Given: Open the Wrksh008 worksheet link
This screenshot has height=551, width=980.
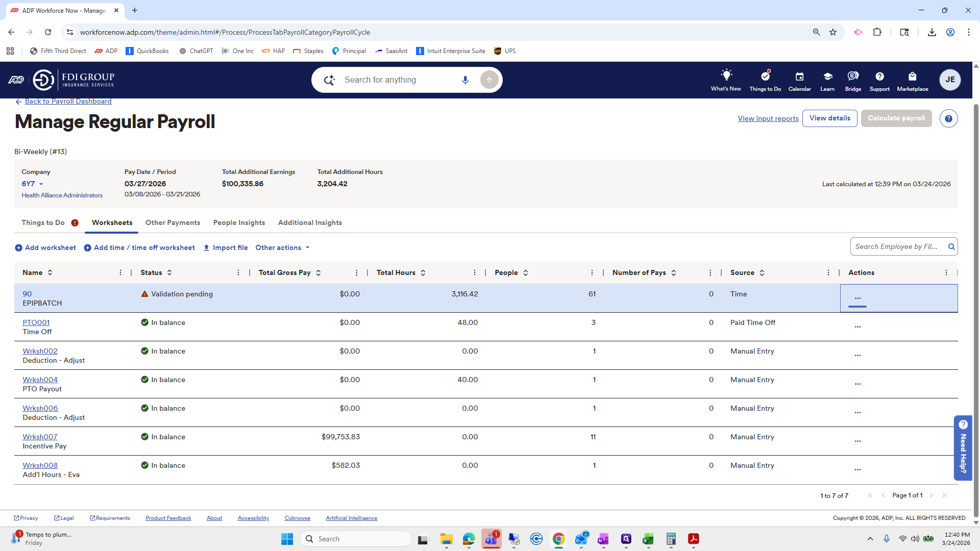Looking at the screenshot, I should (x=40, y=465).
